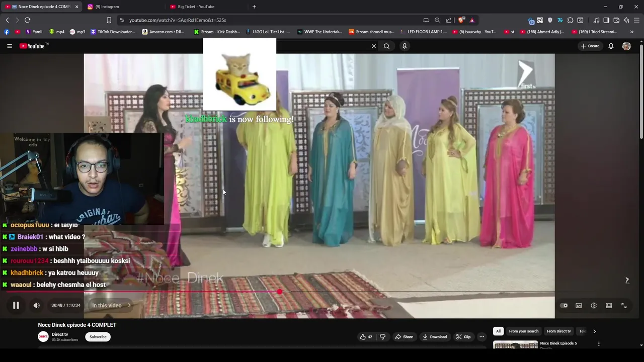
Task: Open the Direct tv channel name link
Action: 60,334
